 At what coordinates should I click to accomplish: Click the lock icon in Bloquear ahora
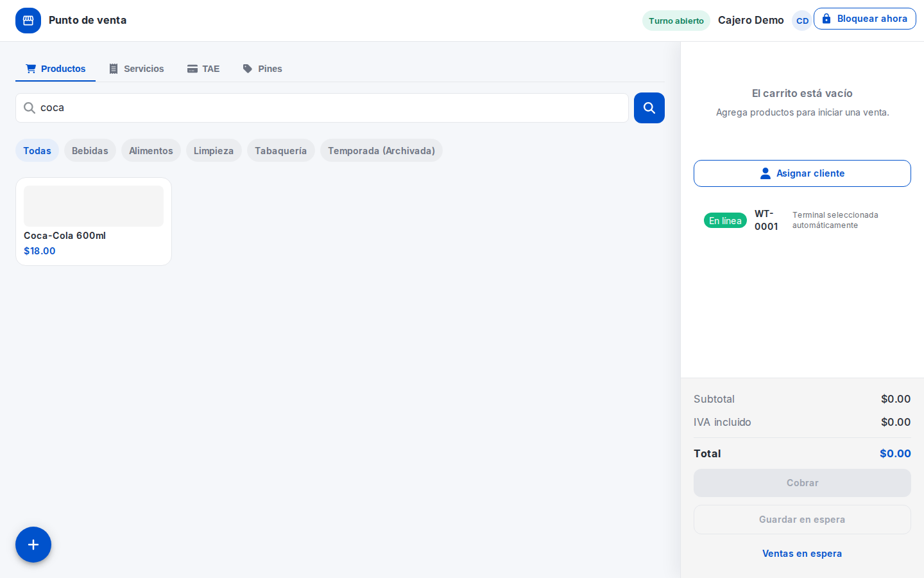click(826, 19)
